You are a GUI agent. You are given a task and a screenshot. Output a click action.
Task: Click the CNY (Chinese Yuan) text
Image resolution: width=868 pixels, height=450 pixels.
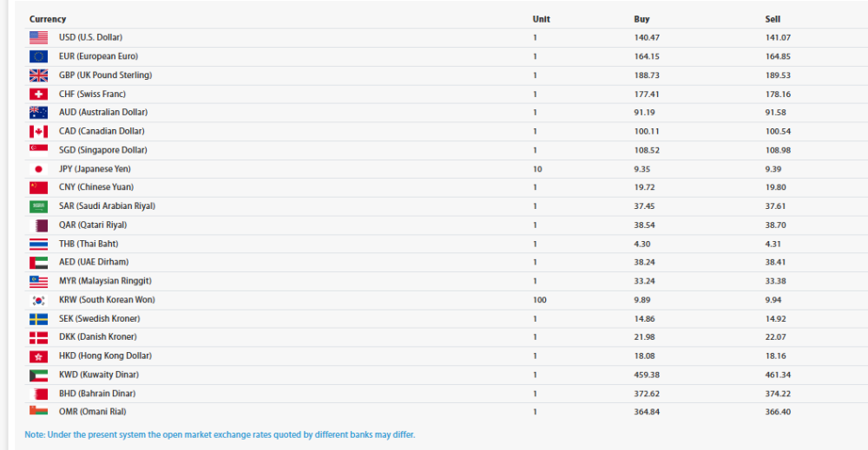95,187
